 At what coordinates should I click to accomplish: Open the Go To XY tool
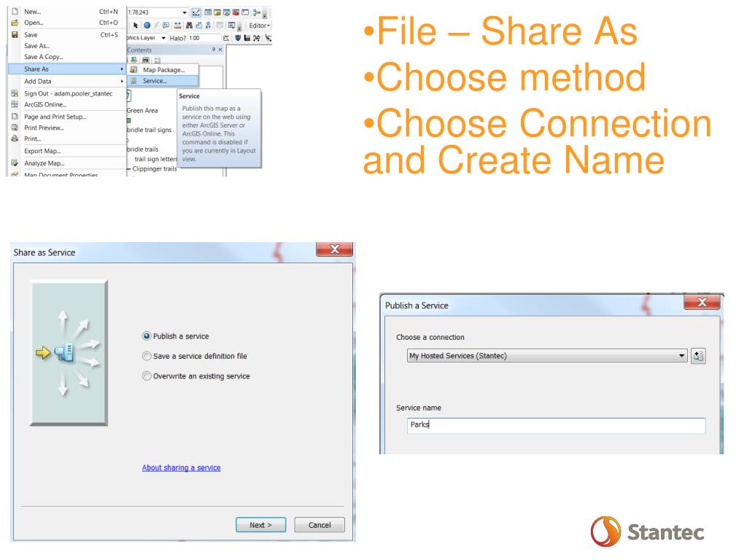click(x=208, y=26)
